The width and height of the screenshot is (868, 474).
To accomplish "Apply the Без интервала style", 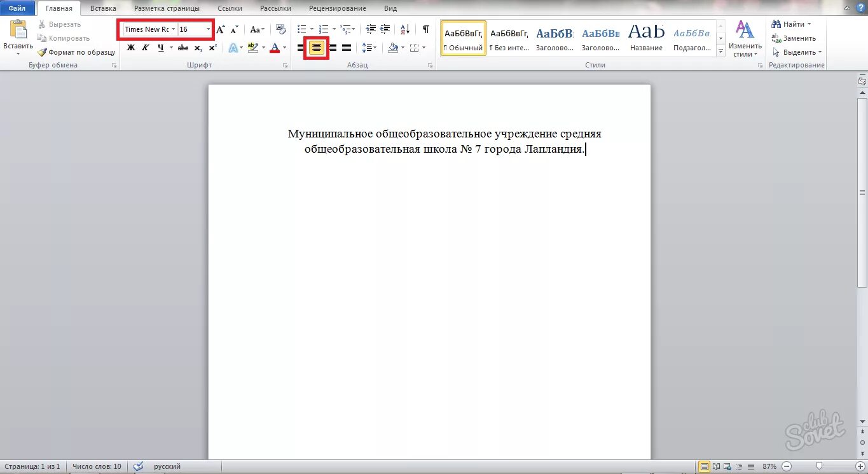I will (x=509, y=38).
